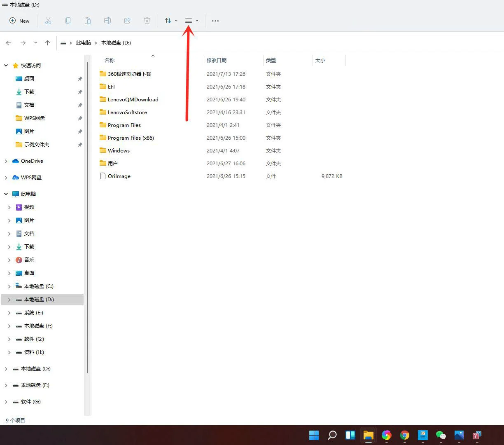
Task: Click the New button
Action: click(19, 21)
